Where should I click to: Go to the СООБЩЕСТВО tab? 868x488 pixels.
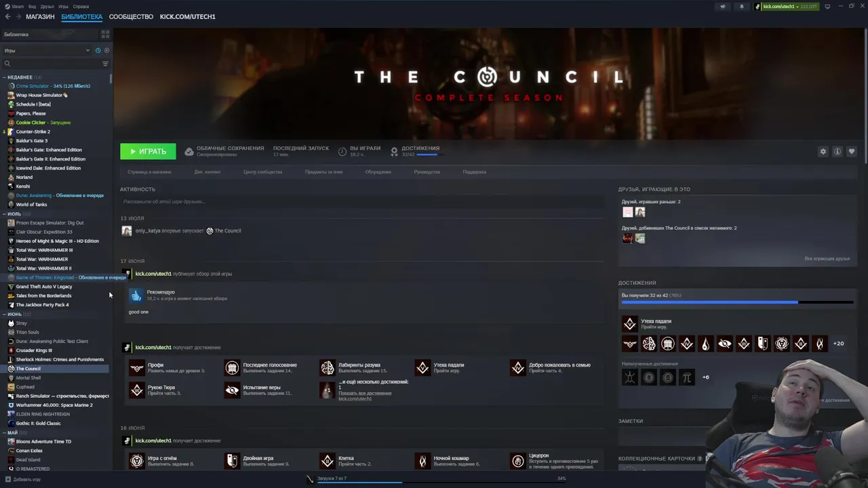[x=131, y=16]
